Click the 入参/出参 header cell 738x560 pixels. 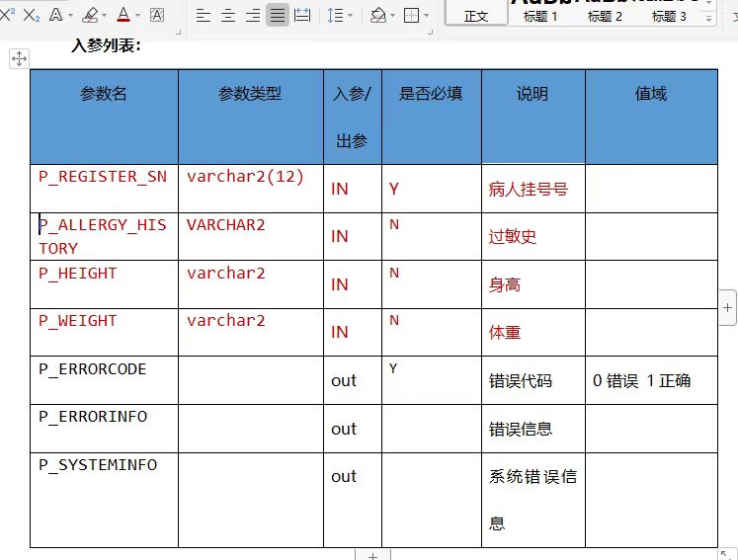coord(353,117)
